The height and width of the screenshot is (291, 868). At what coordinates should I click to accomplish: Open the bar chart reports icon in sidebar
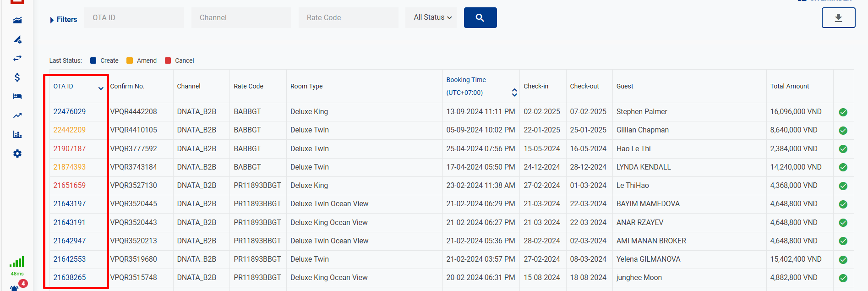click(x=17, y=134)
